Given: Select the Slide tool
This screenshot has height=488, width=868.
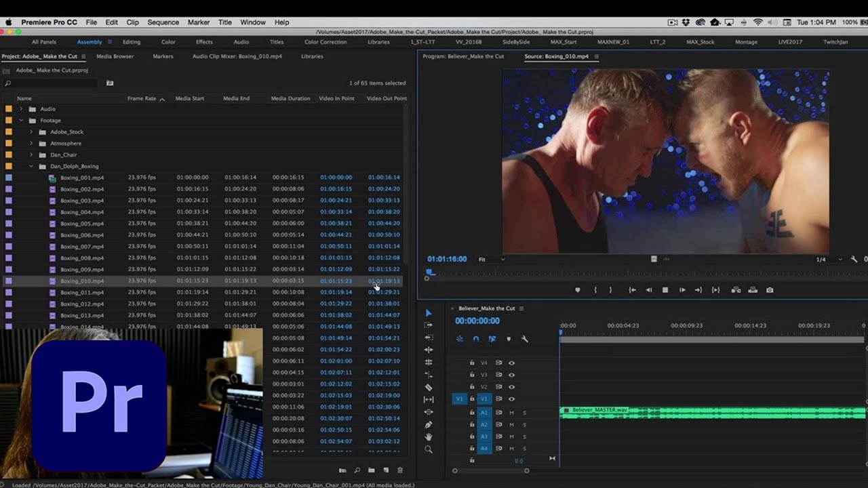Looking at the screenshot, I should (x=428, y=412).
